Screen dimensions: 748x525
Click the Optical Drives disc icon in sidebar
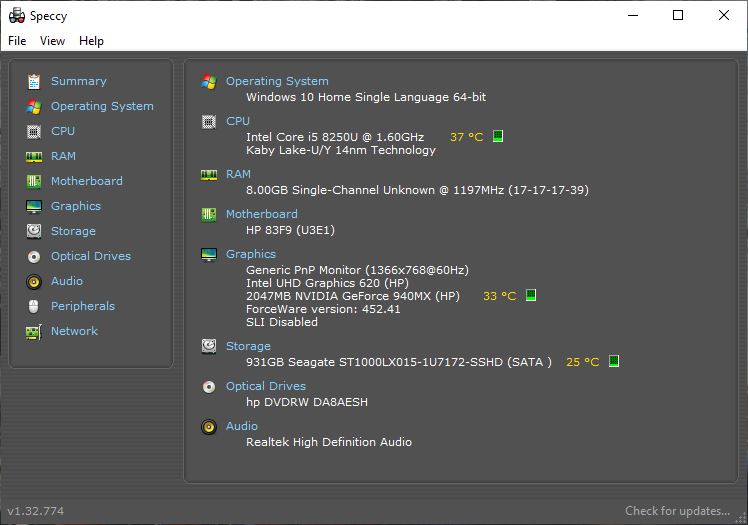34,257
